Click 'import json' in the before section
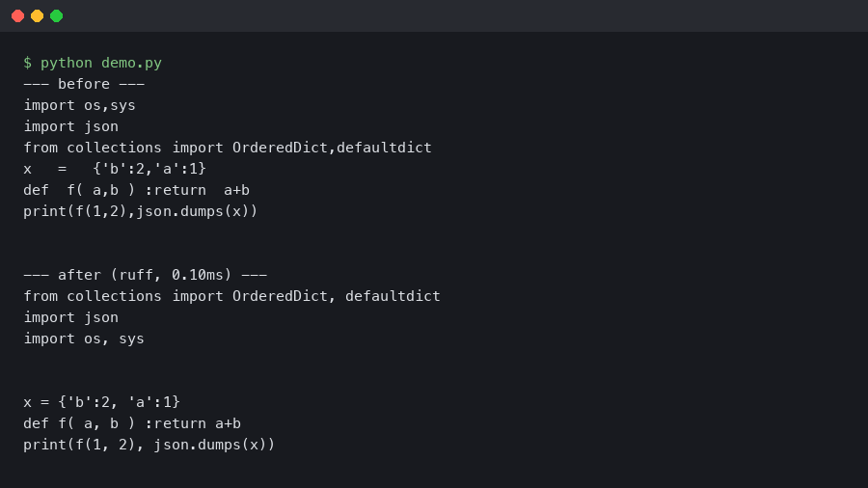The height and width of the screenshot is (488, 868). click(70, 126)
